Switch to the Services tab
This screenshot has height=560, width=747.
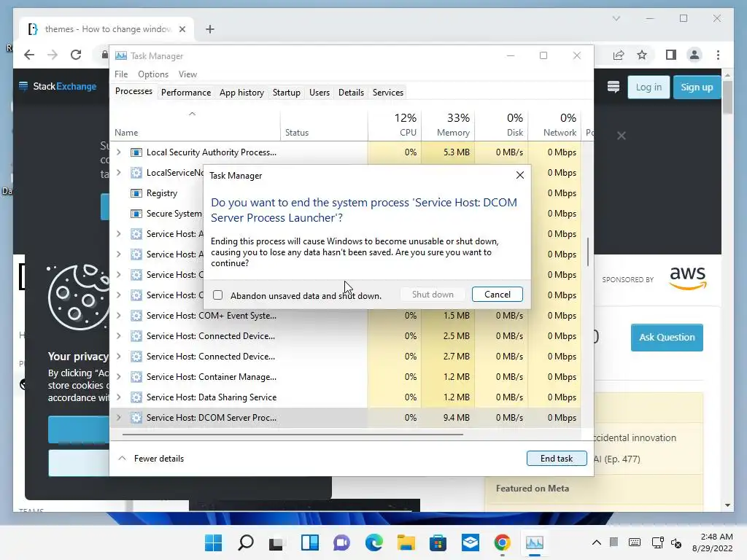click(x=388, y=93)
